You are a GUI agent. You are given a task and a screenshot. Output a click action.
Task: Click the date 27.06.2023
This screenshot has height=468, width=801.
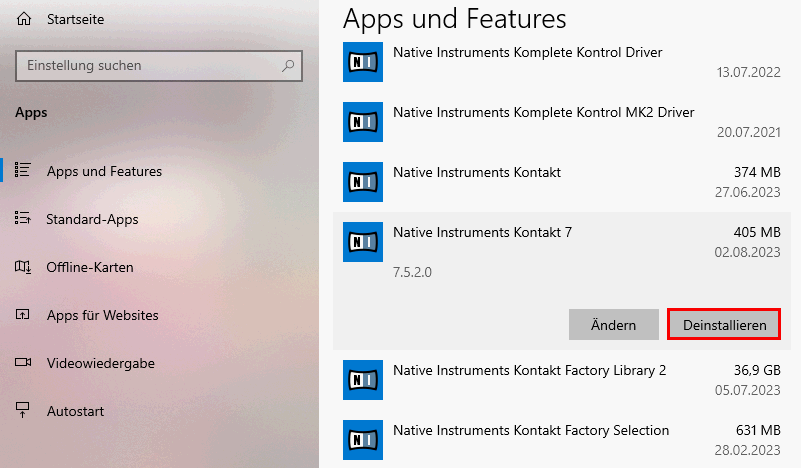click(x=747, y=193)
